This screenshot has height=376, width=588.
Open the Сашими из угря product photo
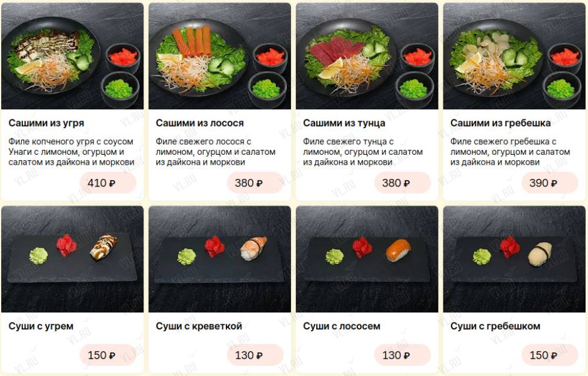click(72, 56)
